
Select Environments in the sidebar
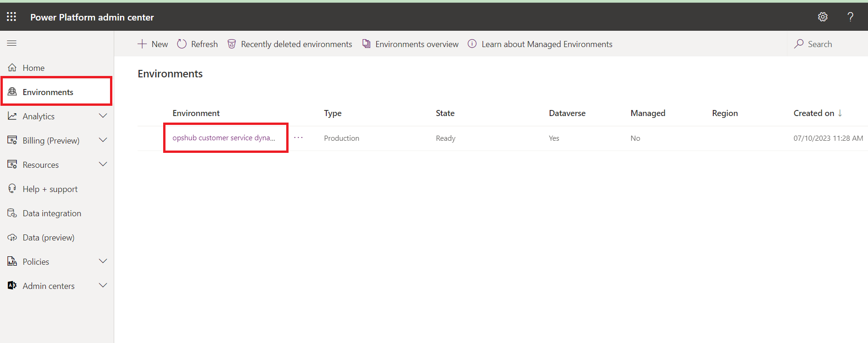point(48,92)
